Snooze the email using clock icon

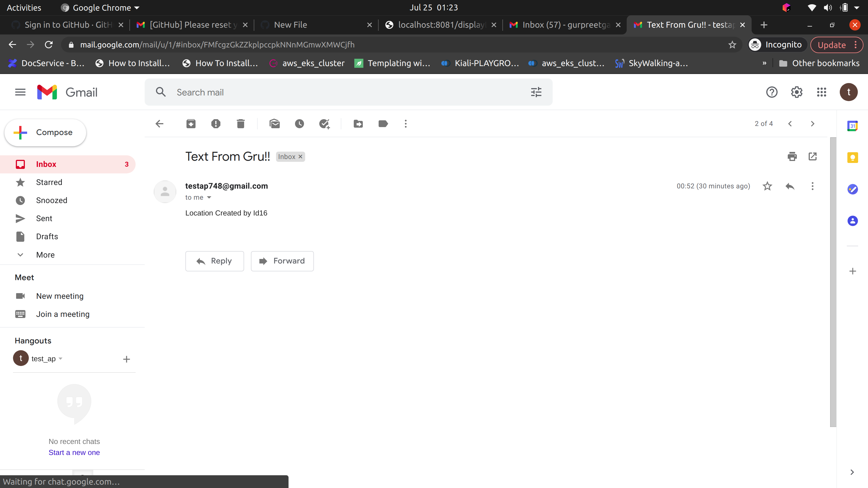(x=300, y=124)
